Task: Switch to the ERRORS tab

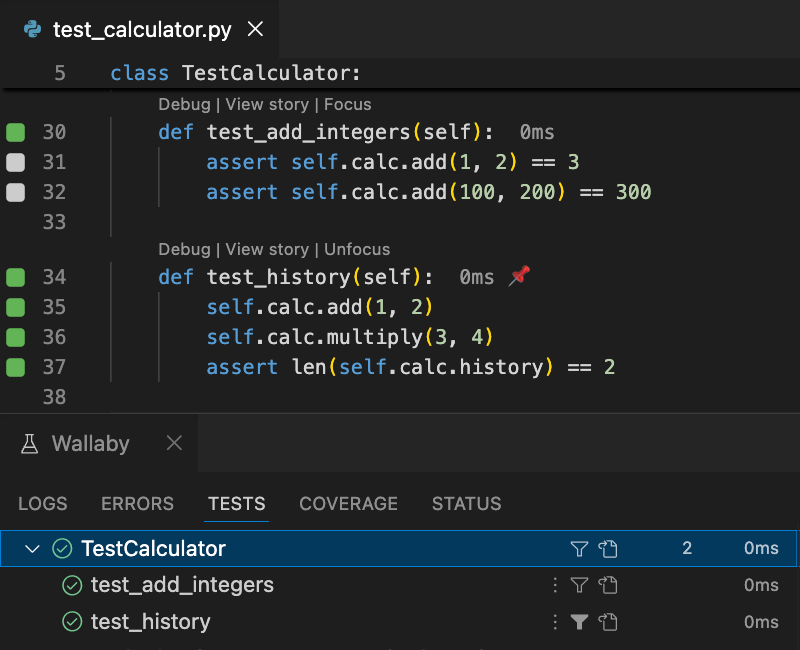Action: [x=137, y=504]
